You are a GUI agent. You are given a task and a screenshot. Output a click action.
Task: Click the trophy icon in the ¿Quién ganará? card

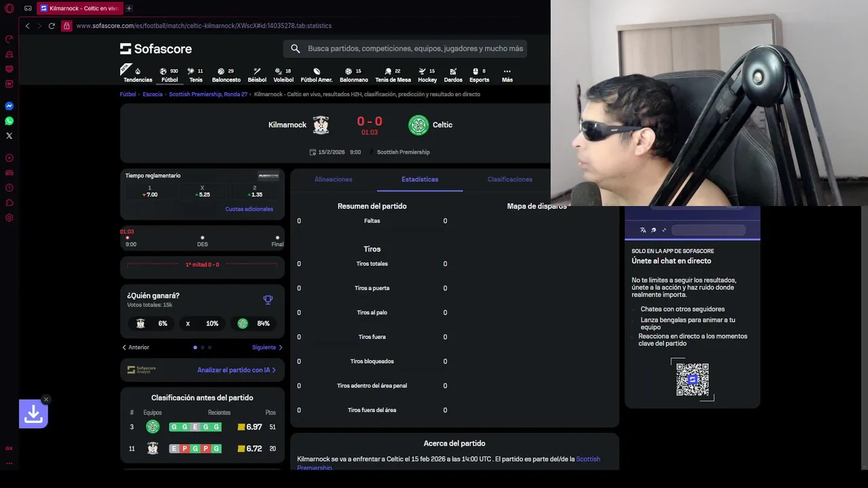tap(268, 300)
